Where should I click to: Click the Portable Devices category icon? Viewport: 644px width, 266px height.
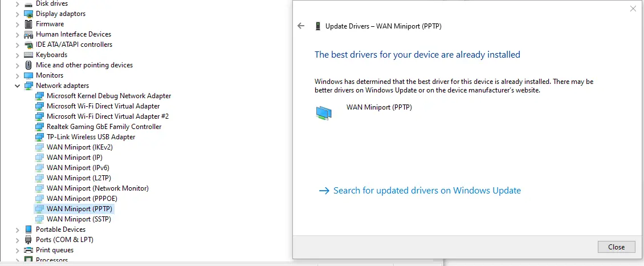coord(28,229)
